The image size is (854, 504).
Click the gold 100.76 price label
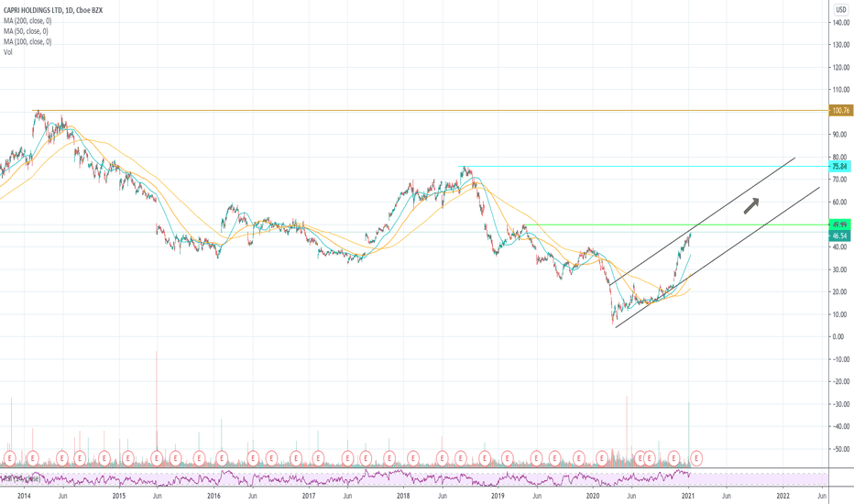[839, 111]
